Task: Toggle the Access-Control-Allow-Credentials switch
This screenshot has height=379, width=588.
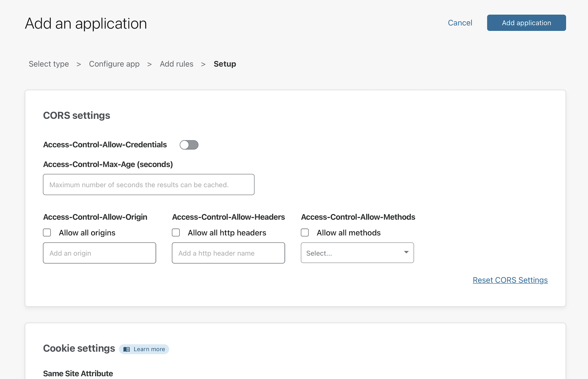Action: click(189, 145)
